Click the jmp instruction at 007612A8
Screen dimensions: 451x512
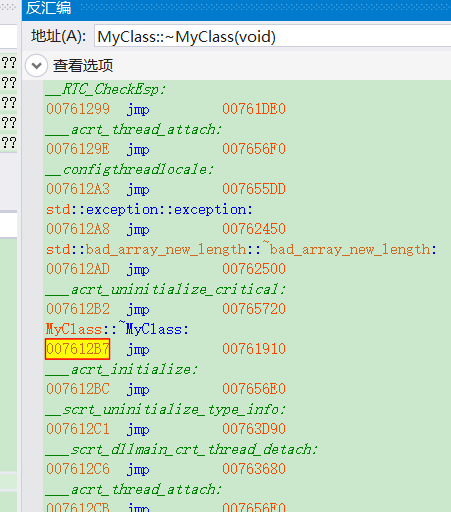click(x=138, y=230)
